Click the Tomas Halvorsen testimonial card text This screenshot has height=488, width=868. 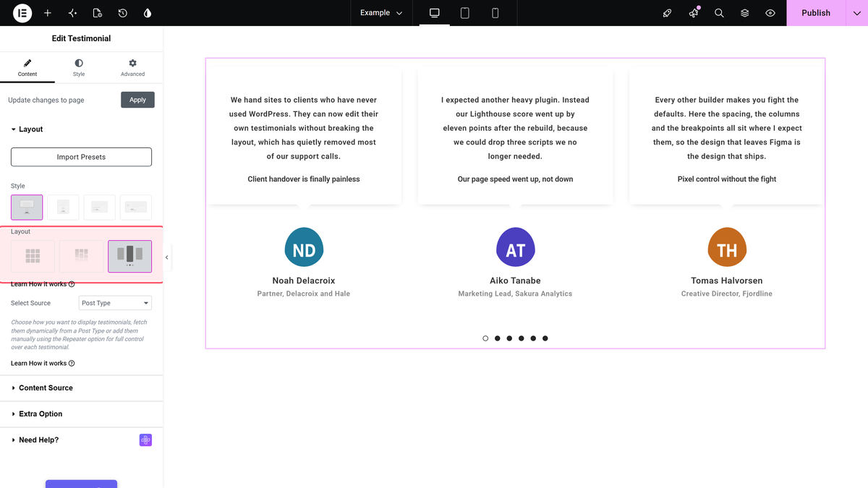[727, 128]
